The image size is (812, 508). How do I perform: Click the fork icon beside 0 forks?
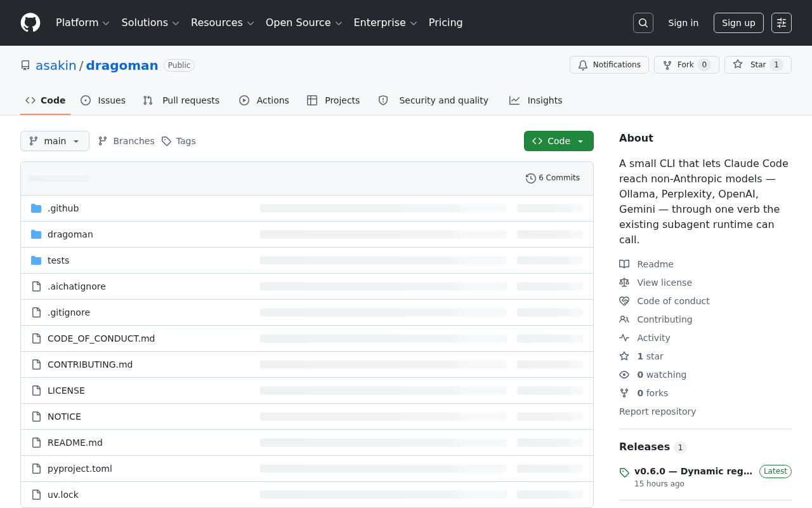point(624,393)
